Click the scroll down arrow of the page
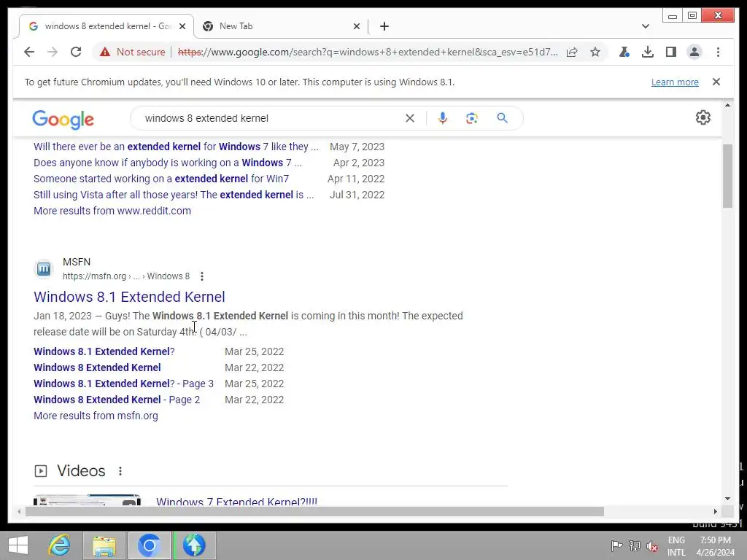 pos(727,499)
